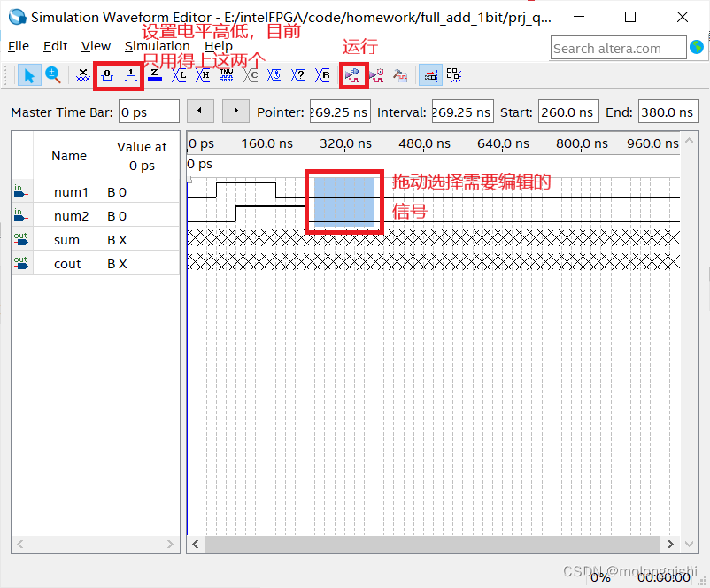Click the End time field
Viewport: 710px width, 588px height.
[668, 112]
